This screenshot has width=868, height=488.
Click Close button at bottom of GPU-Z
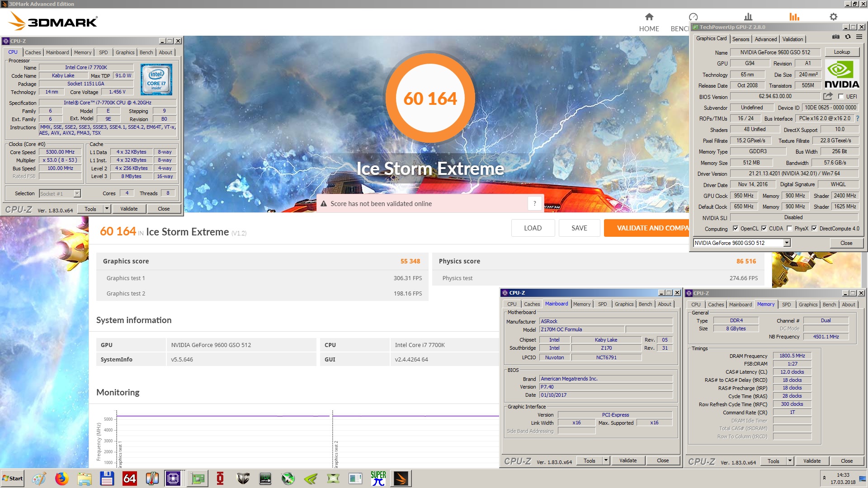846,243
